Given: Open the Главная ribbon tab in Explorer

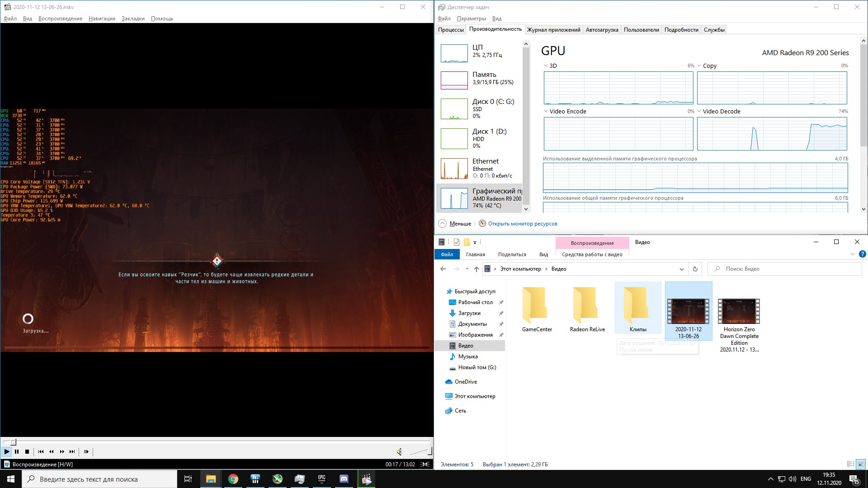Looking at the screenshot, I should [476, 254].
